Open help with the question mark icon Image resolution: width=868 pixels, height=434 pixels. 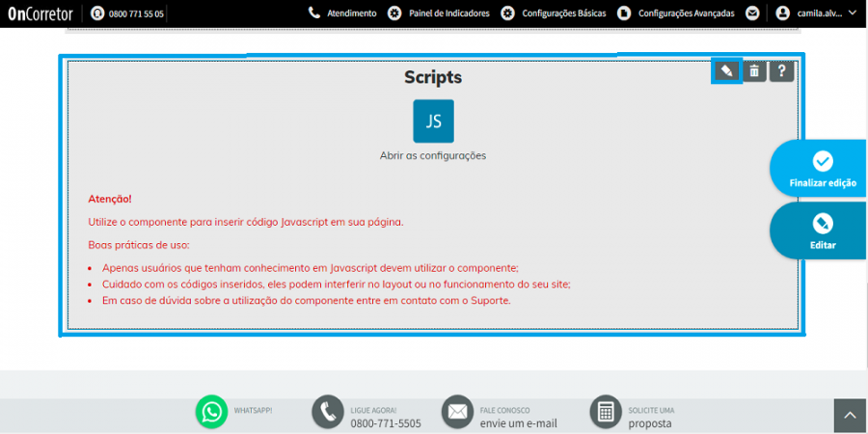(x=781, y=71)
